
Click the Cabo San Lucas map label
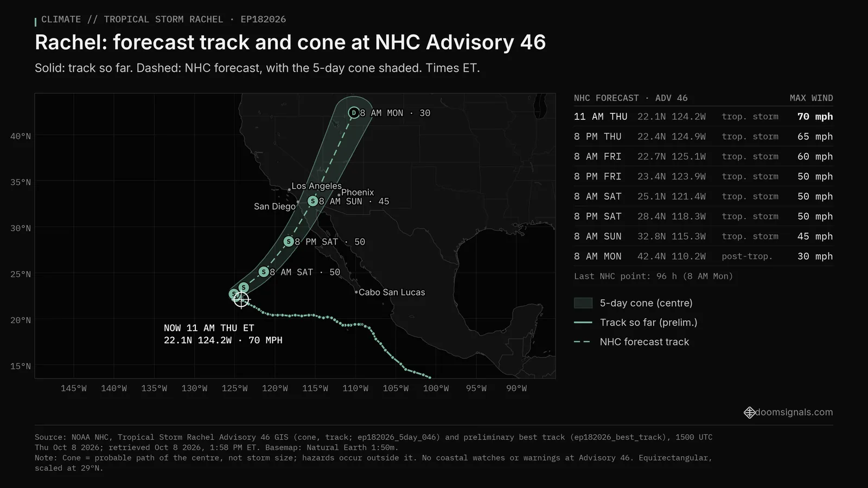tap(392, 292)
